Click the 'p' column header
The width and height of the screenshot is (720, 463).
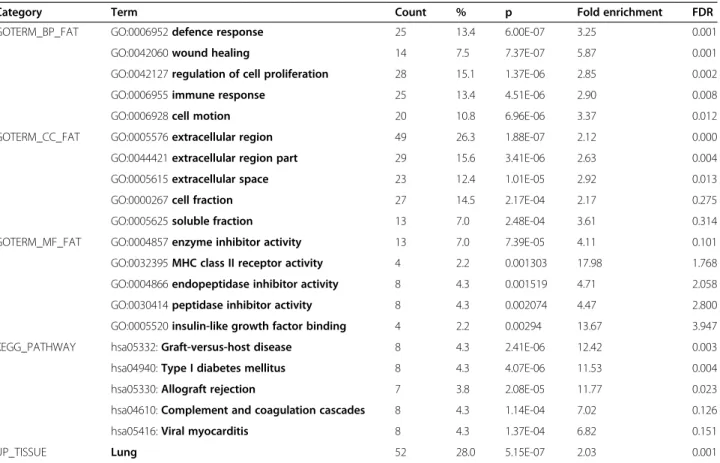[x=508, y=13]
